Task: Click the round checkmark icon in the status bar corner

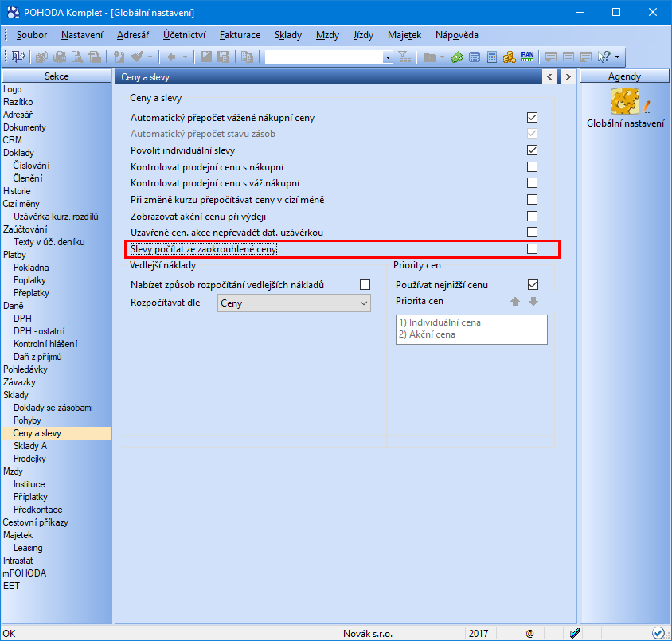Action: (x=658, y=633)
